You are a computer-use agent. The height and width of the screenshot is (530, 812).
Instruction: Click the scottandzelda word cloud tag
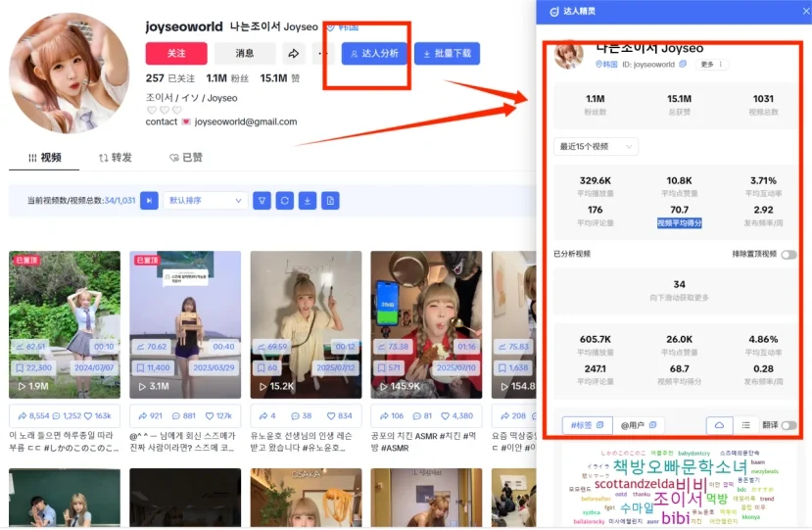pos(635,484)
